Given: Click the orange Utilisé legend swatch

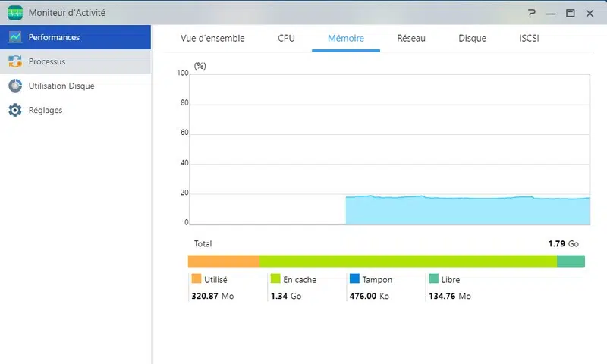Looking at the screenshot, I should coord(197,279).
